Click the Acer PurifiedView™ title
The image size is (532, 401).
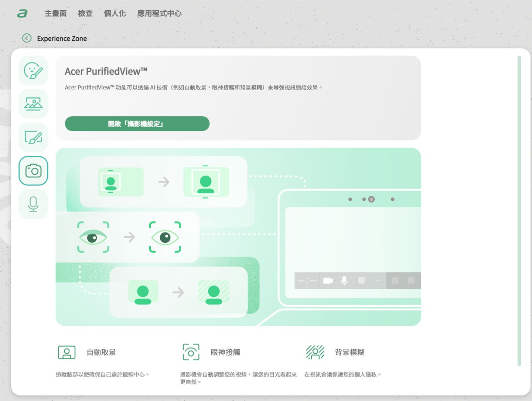coord(106,71)
